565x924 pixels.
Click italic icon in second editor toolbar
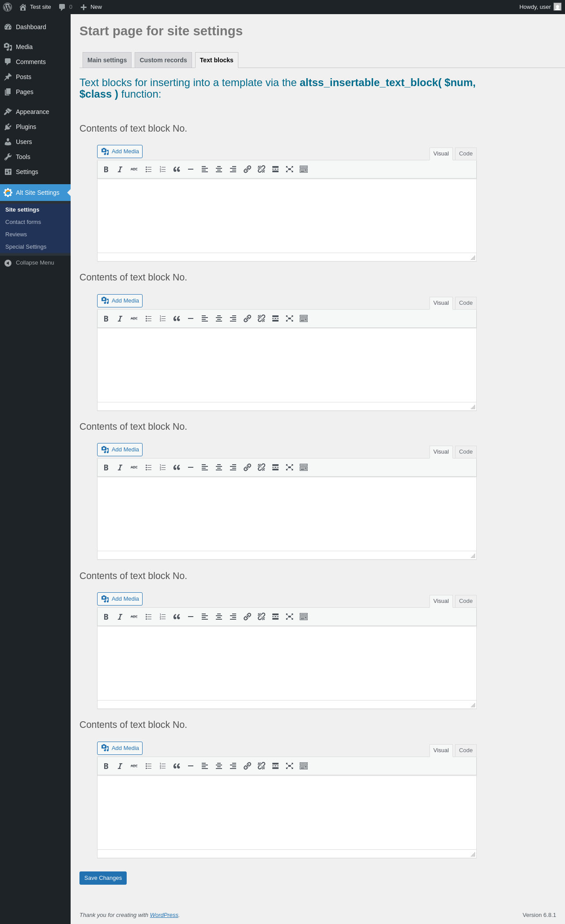click(x=120, y=318)
